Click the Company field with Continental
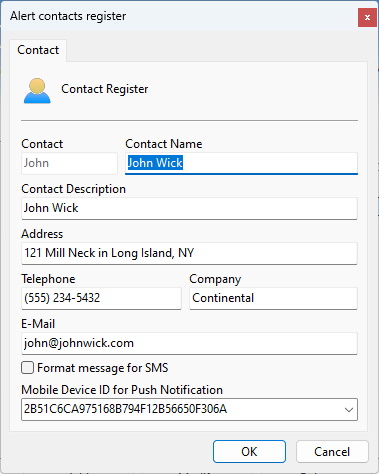This screenshot has width=379, height=474. coord(274,298)
